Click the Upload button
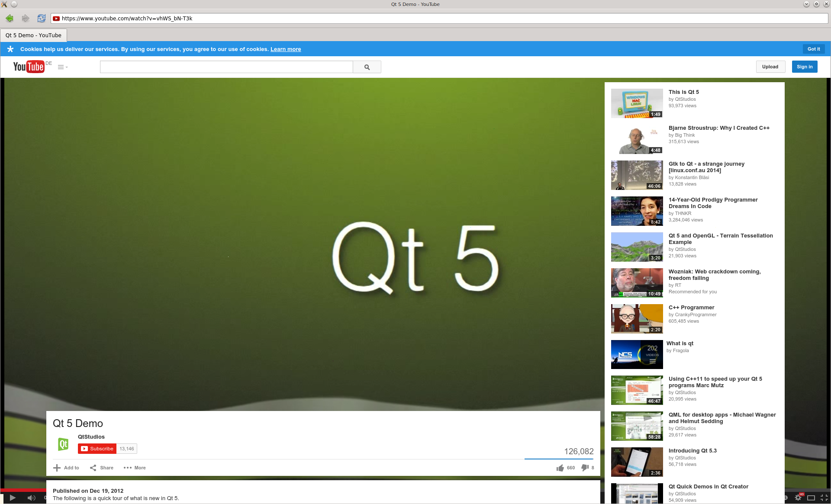Viewport: 831px width, 504px height. pyautogui.click(x=770, y=67)
